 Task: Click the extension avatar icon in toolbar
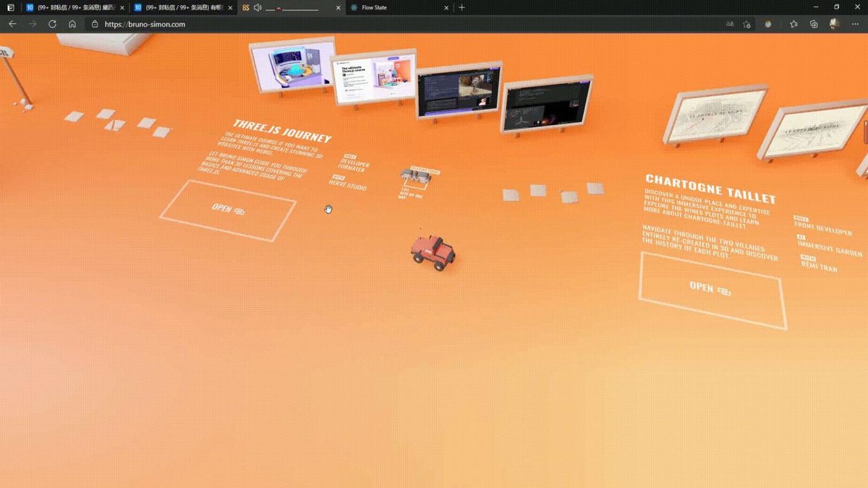pyautogui.click(x=768, y=24)
